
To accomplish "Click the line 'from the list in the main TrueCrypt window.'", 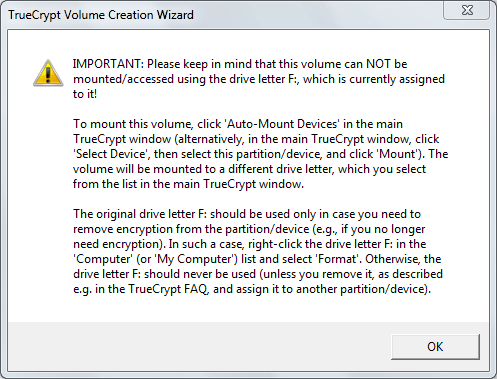I will [188, 184].
